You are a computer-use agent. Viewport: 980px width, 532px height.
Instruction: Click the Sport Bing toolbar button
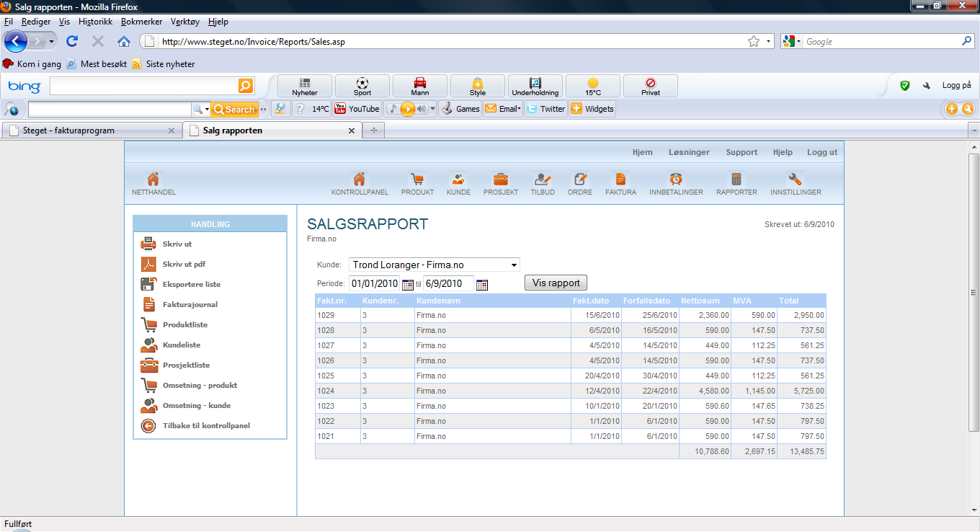(362, 87)
